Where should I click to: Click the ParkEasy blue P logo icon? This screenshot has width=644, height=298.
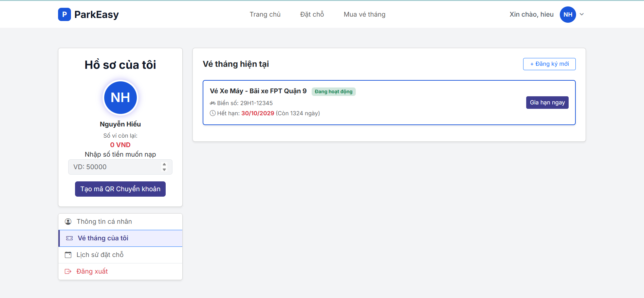click(x=64, y=15)
